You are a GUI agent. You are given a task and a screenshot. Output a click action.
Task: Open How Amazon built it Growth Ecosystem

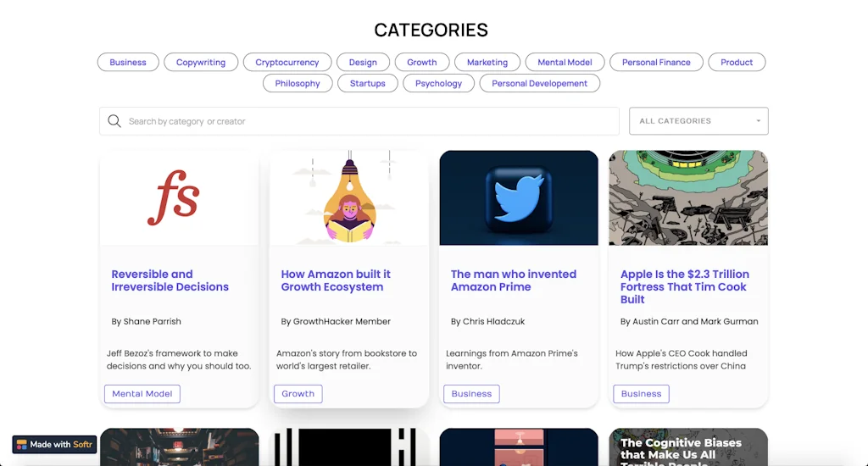tap(336, 280)
